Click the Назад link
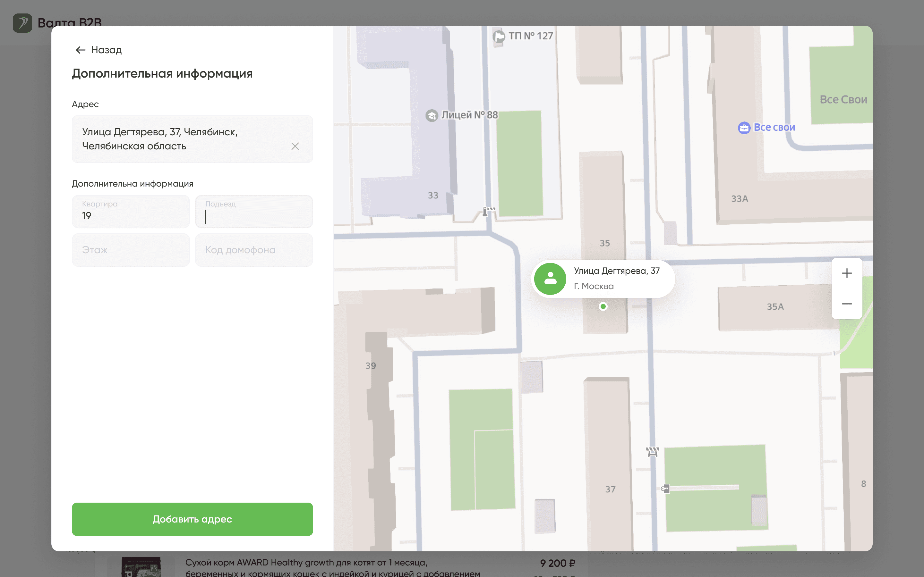The width and height of the screenshot is (924, 577). pyautogui.click(x=106, y=50)
